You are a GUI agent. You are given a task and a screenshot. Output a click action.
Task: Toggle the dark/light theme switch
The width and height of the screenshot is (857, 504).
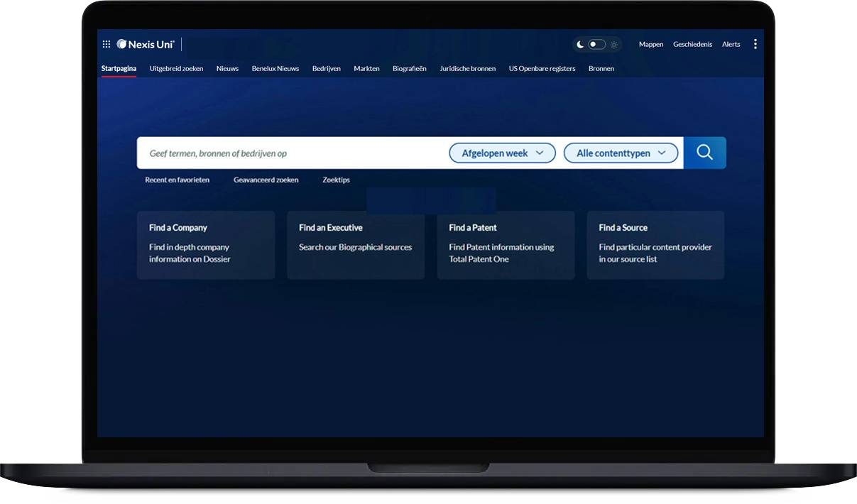[x=596, y=45]
